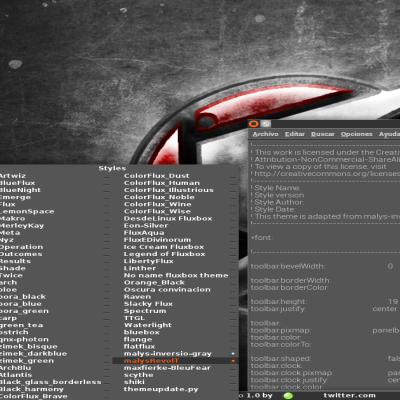Screen dimensions: 400x400
Task: Open the Opciones menu in the editor
Action: point(356,134)
